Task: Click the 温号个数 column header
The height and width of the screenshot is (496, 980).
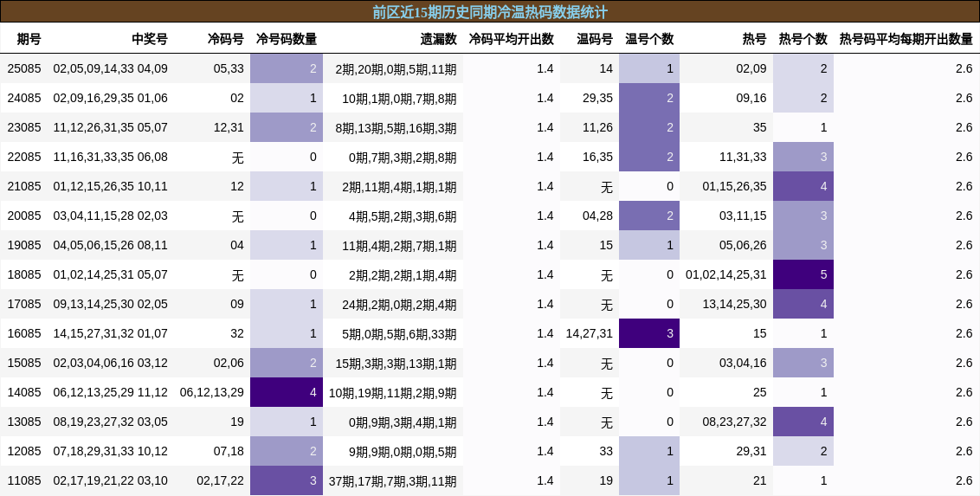Action: 649,39
